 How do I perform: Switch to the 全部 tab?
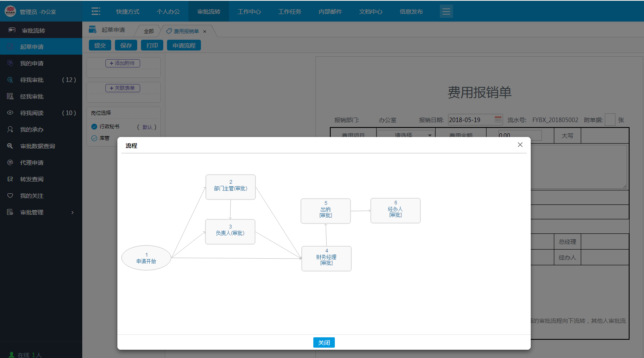tap(149, 31)
